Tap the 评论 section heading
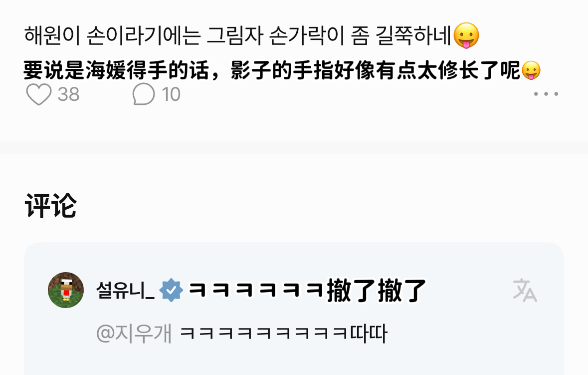This screenshot has width=588, height=375. pos(51,206)
